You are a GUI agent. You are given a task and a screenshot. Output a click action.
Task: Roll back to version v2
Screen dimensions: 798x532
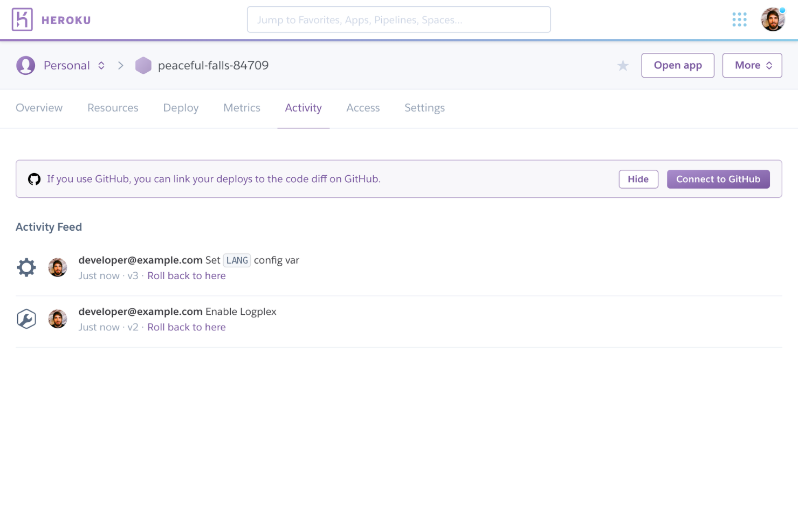[186, 327]
